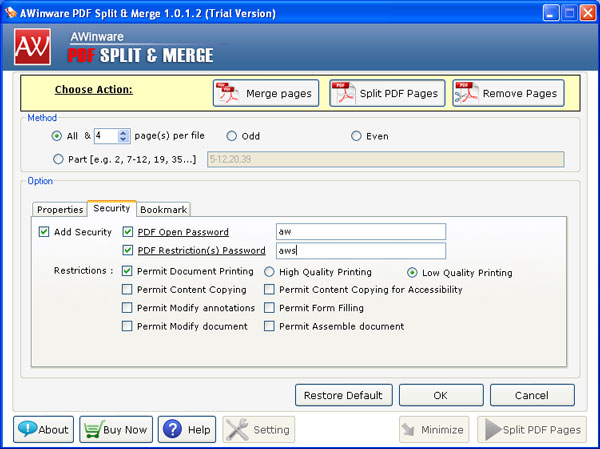Toggle PDF Open Password checkbox
Viewport: 600px width, 449px height.
coord(128,232)
